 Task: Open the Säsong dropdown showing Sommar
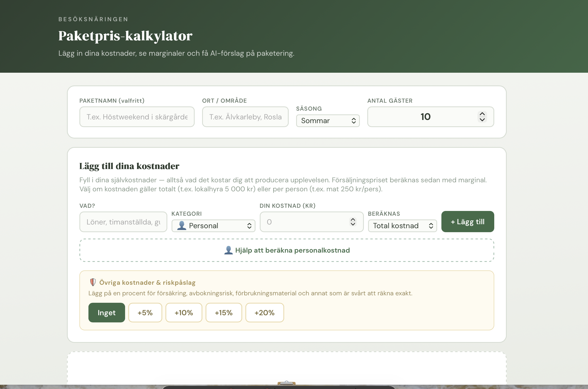pyautogui.click(x=328, y=121)
